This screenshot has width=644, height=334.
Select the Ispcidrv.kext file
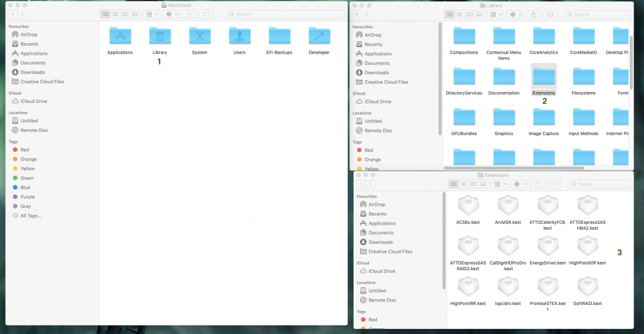[508, 287]
